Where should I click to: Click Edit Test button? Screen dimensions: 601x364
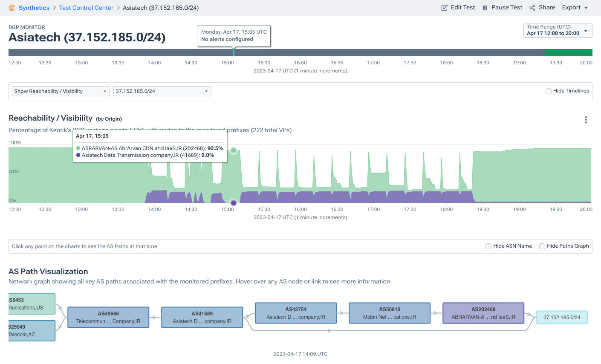(x=458, y=8)
